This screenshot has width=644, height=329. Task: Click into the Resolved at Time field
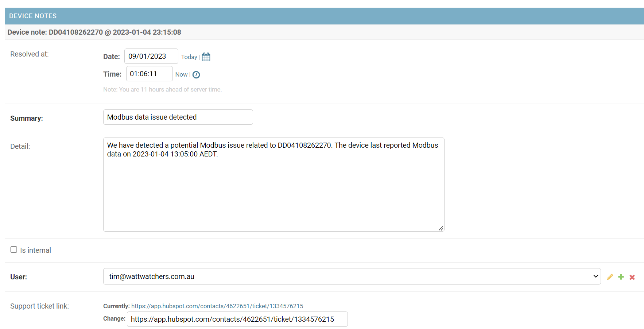149,74
